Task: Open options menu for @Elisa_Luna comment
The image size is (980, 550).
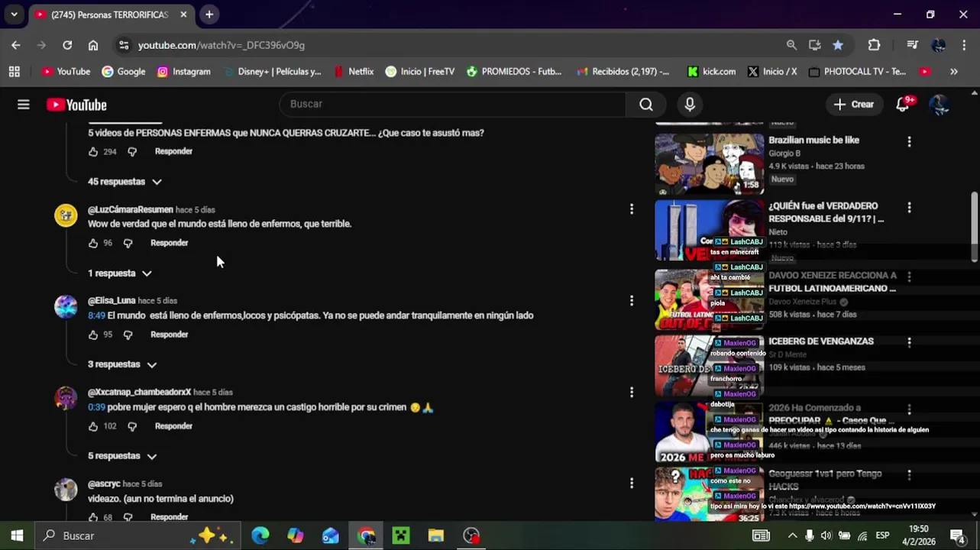Action: [632, 301]
